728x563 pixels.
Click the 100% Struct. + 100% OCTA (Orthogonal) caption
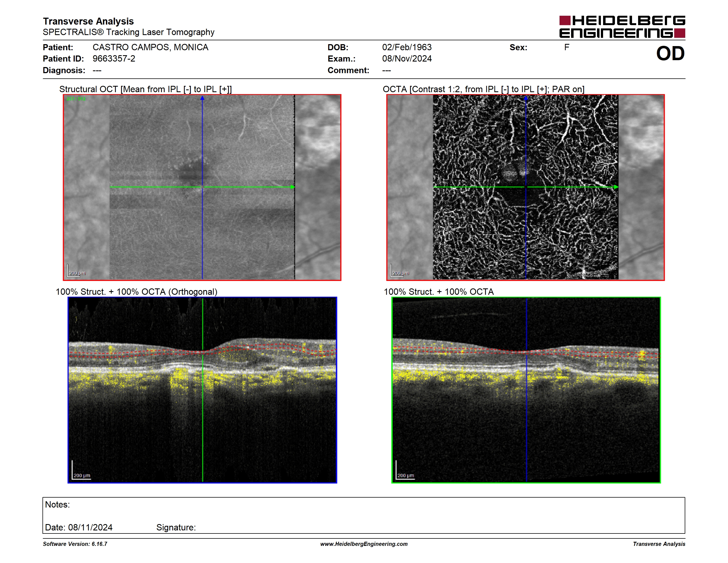pos(136,292)
